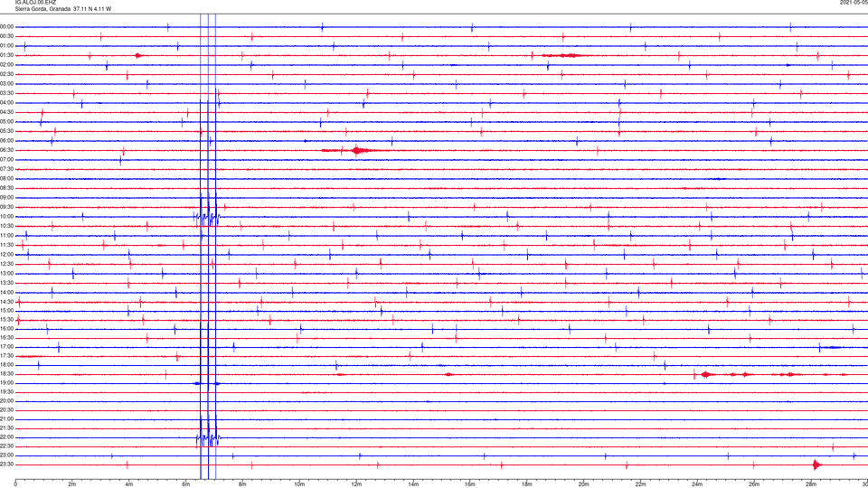Select the 19:00 trace time label
The width and height of the screenshot is (868, 488).
[7, 383]
